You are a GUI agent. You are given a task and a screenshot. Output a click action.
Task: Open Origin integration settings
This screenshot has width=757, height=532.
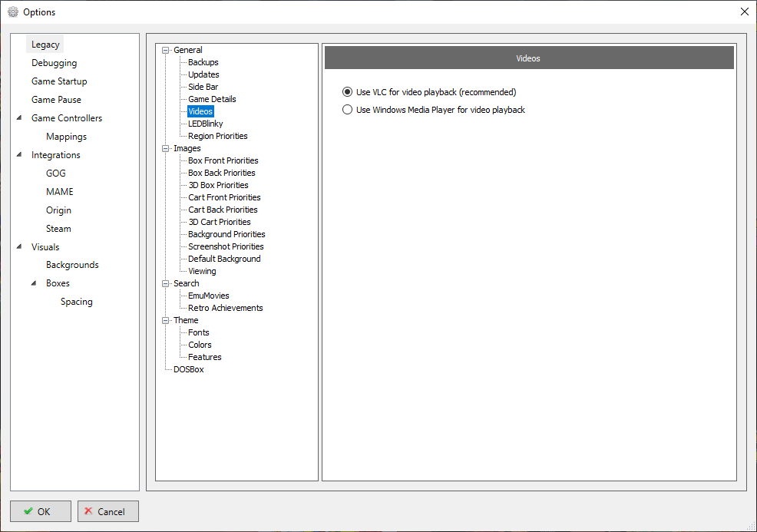click(59, 210)
